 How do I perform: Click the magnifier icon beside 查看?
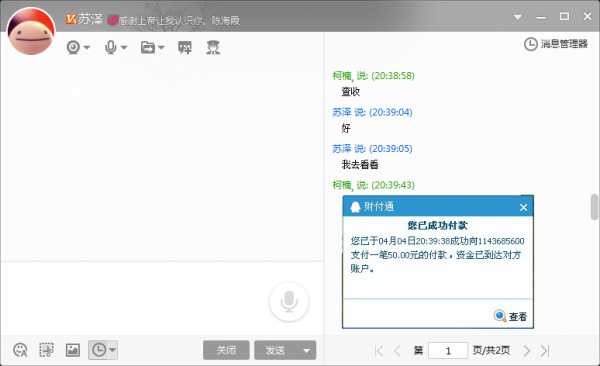tap(500, 316)
